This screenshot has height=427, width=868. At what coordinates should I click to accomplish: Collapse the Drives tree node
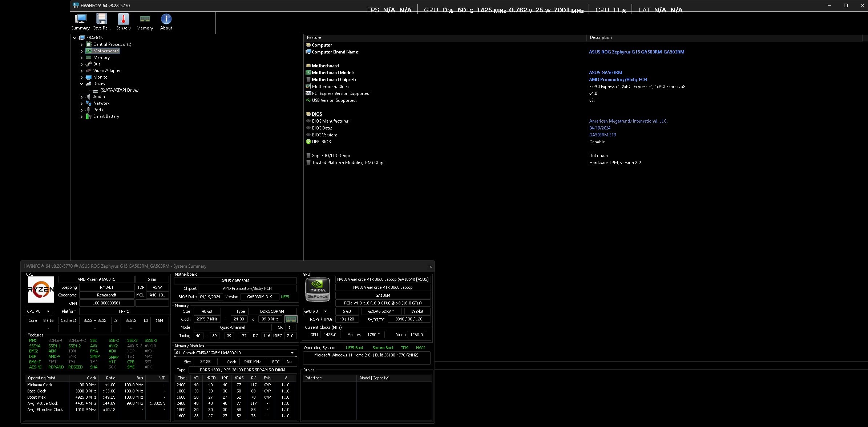pos(81,84)
